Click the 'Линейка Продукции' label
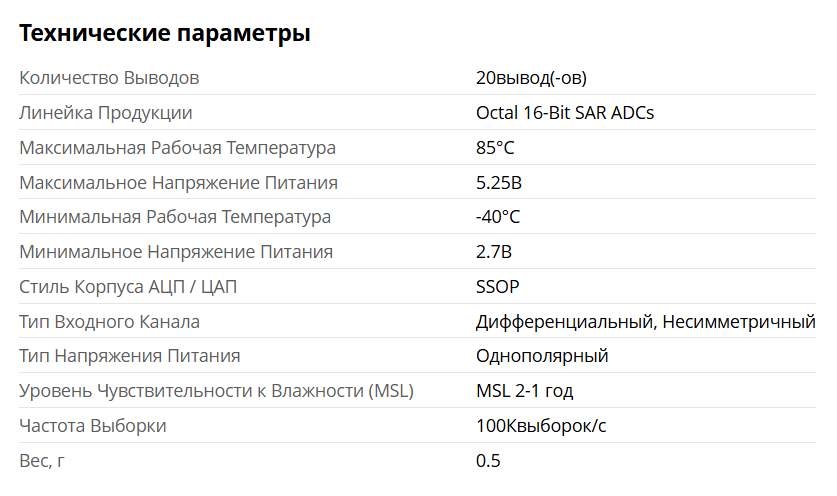Image resolution: width=837 pixels, height=496 pixels. click(106, 113)
